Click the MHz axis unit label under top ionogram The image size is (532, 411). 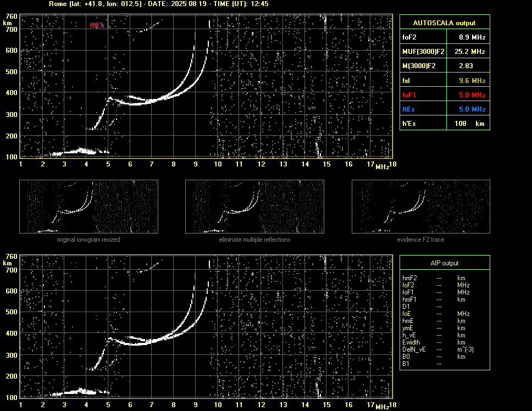coord(383,167)
